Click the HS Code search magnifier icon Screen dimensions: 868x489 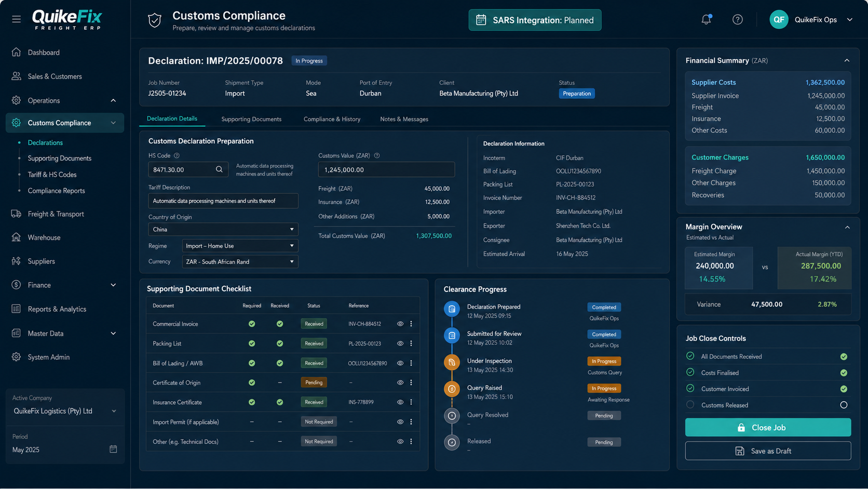pyautogui.click(x=219, y=169)
